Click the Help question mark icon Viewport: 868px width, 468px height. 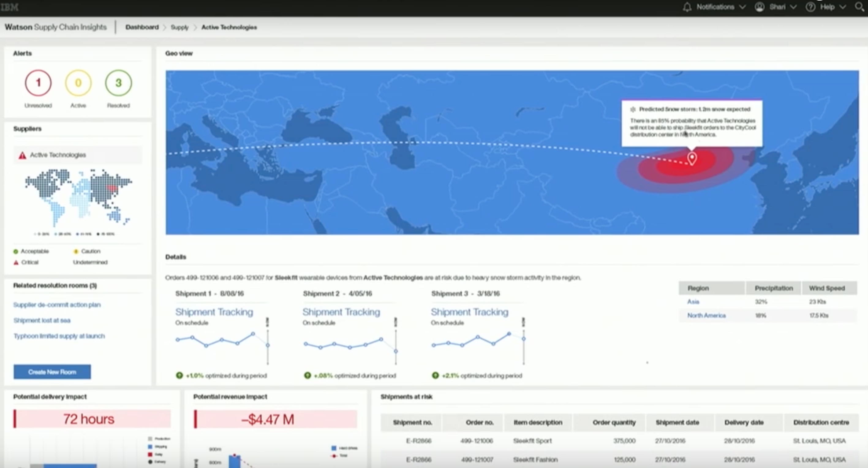click(810, 7)
